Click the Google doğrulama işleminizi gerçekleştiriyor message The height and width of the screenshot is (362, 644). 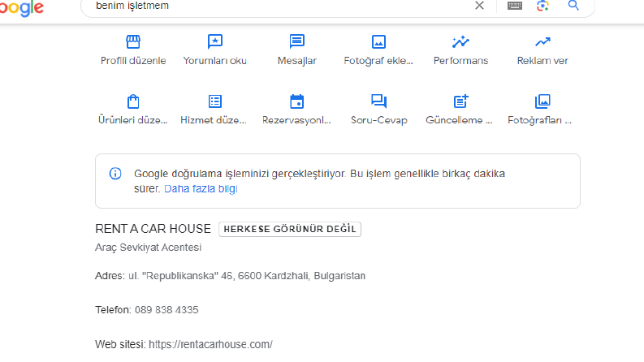click(x=319, y=181)
